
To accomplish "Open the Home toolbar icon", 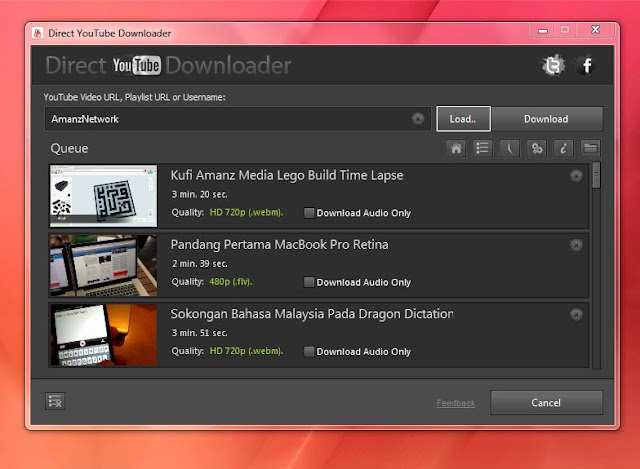I will coord(456,148).
